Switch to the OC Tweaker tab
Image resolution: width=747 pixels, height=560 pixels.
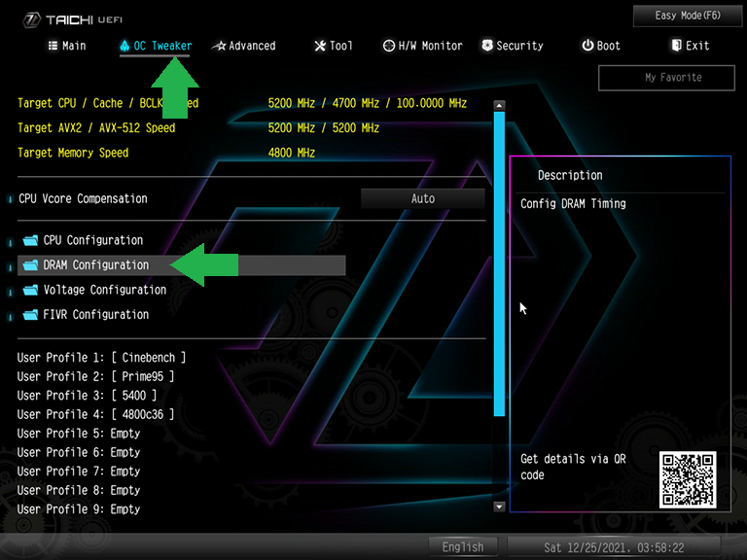click(156, 46)
